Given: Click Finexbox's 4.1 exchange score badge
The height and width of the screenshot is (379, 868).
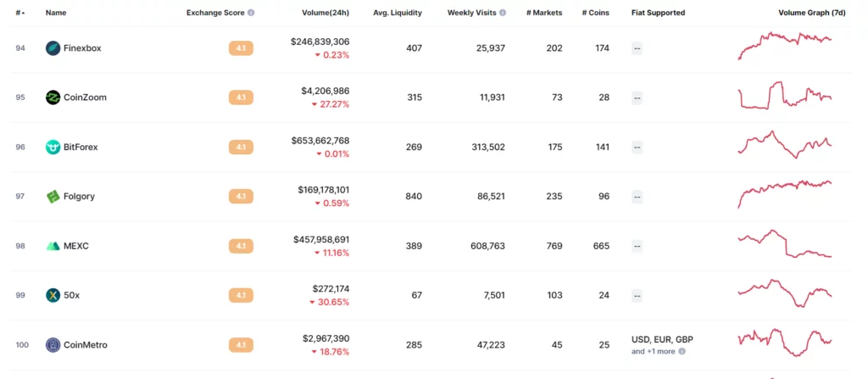Looking at the screenshot, I should click(x=241, y=48).
